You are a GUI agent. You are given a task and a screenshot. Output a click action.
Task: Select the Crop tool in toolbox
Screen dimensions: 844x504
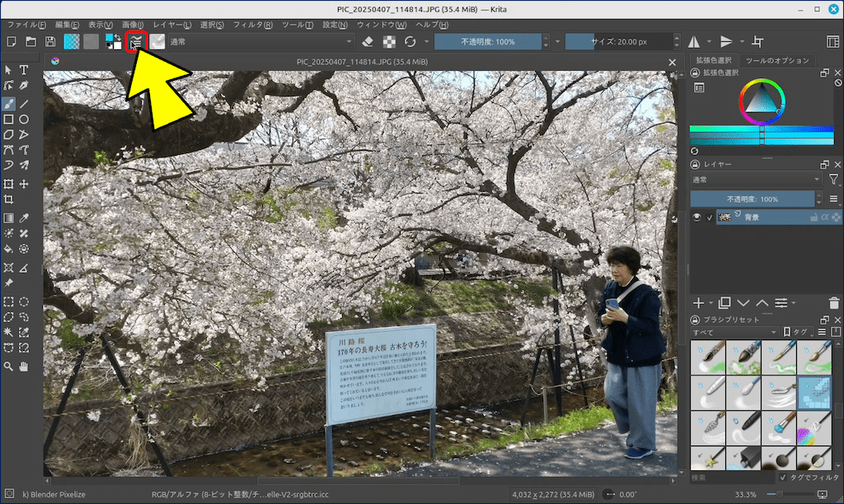click(8, 200)
